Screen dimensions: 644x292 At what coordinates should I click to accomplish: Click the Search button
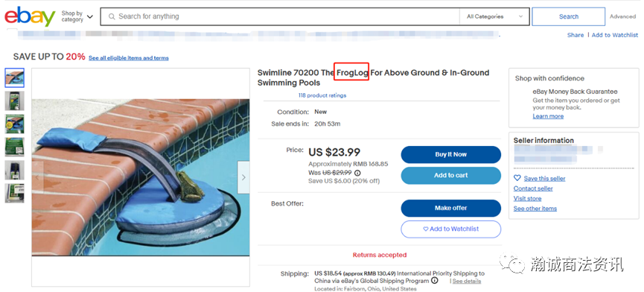point(568,16)
